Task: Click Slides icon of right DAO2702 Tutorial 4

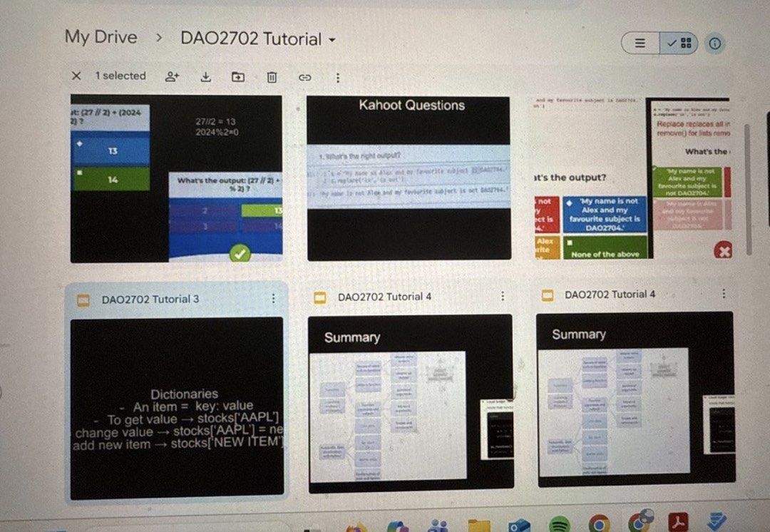Action: [547, 295]
